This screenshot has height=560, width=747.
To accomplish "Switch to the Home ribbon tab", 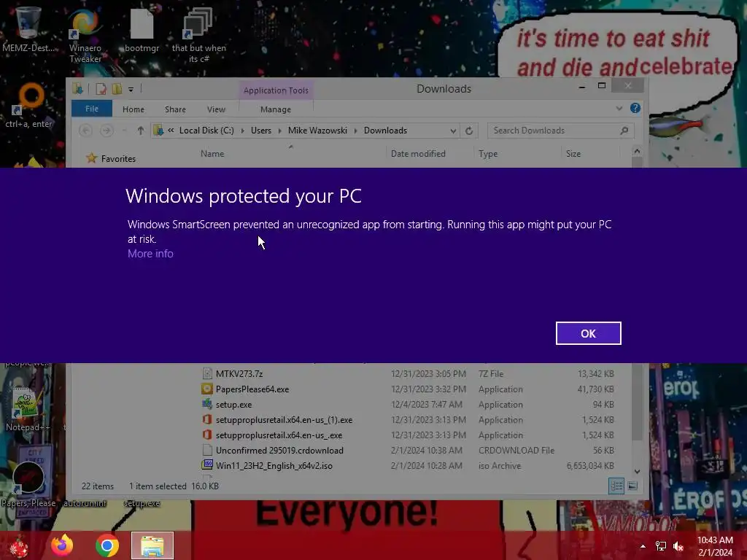I will click(x=133, y=109).
